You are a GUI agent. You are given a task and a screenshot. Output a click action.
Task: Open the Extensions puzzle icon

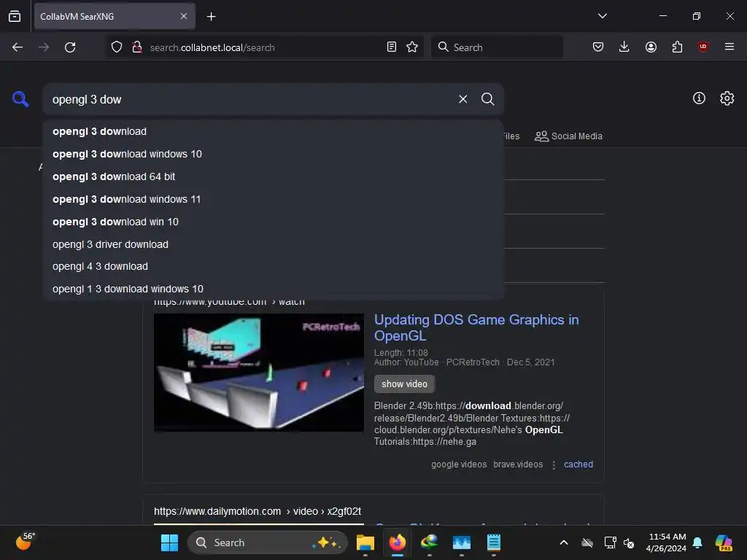click(x=677, y=47)
